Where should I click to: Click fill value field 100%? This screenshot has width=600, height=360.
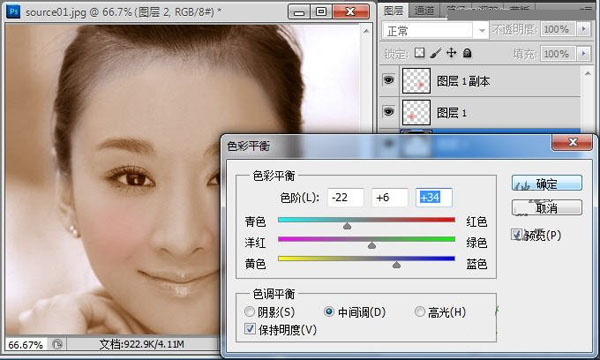point(558,54)
